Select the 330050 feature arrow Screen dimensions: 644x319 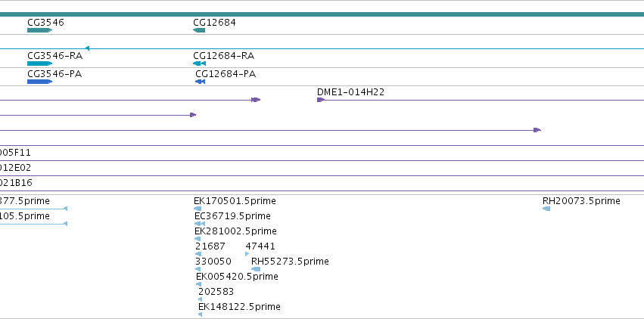(x=198, y=269)
